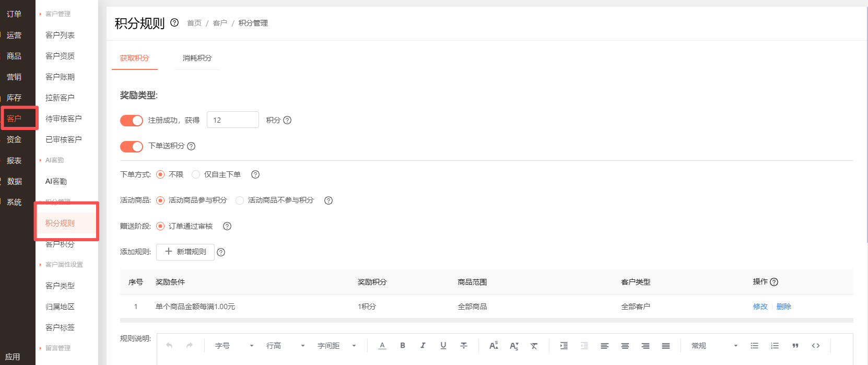The height and width of the screenshot is (365, 868).
Task: Open the 字间距 letter spacing dropdown
Action: coord(337,346)
